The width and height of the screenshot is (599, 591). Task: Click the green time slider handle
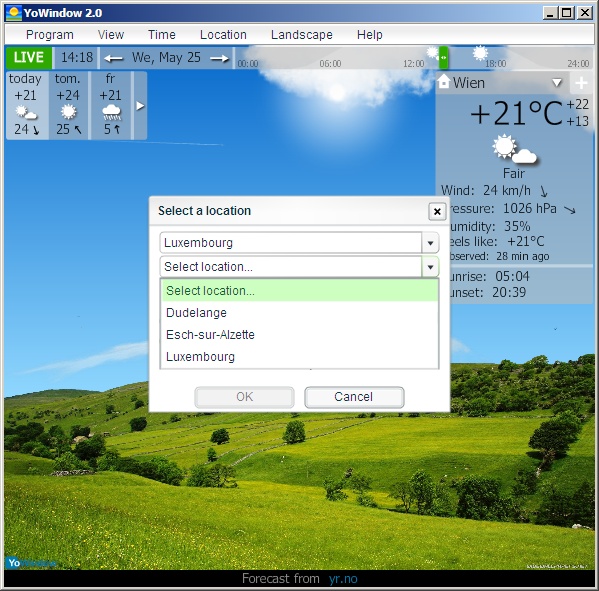coord(443,57)
